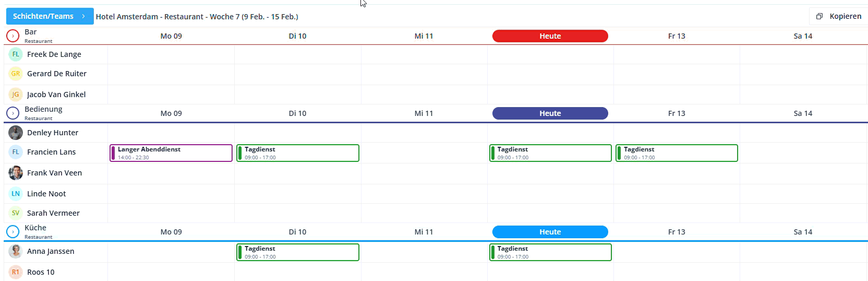Viewport: 868px width, 281px height.
Task: Collapse the Bar team section
Action: [13, 36]
